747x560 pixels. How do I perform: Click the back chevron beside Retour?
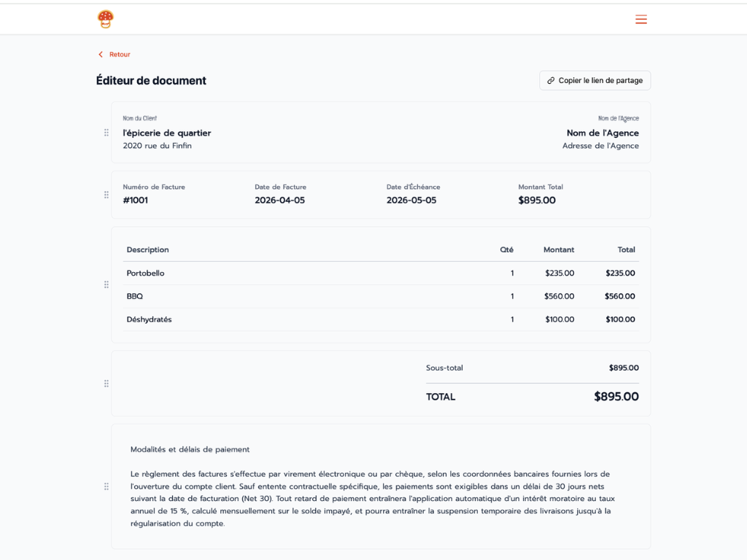[100, 54]
